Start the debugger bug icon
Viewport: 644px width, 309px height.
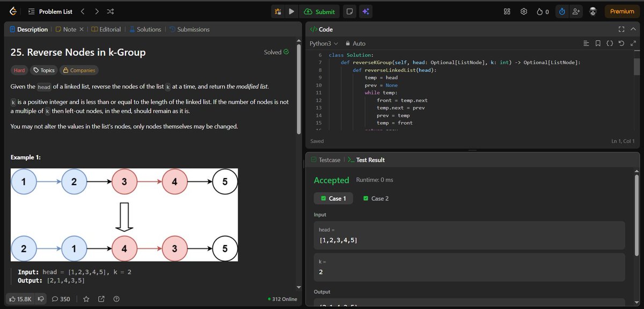pyautogui.click(x=277, y=11)
